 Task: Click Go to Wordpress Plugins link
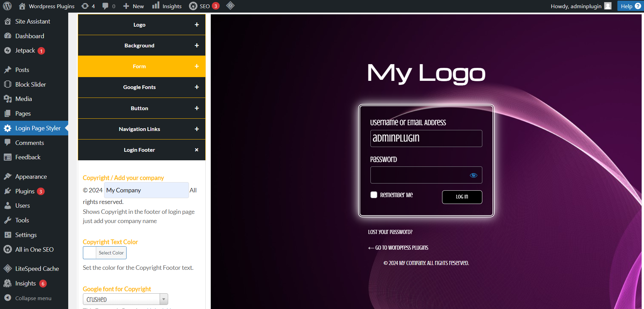tap(398, 248)
